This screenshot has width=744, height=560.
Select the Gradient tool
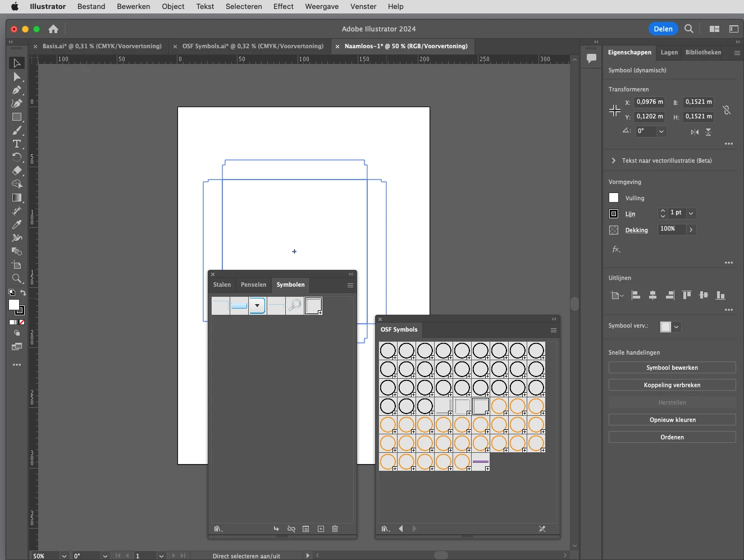pyautogui.click(x=17, y=198)
